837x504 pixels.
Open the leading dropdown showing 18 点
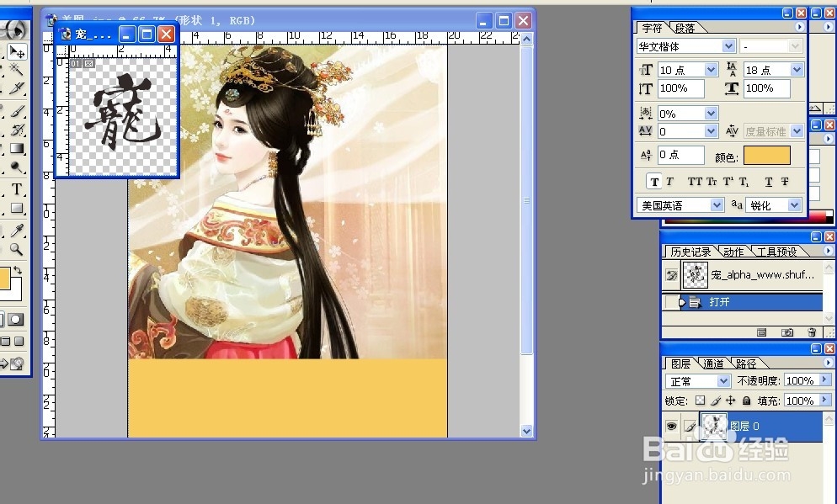(797, 70)
